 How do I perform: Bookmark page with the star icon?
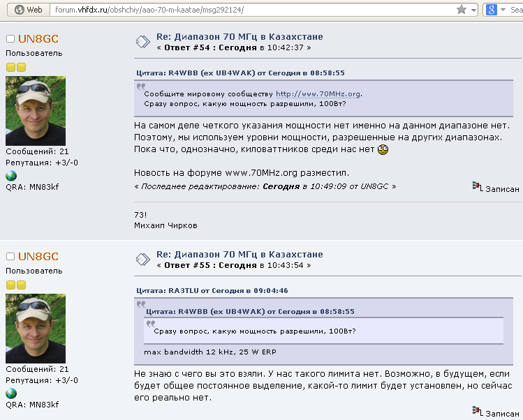[462, 10]
